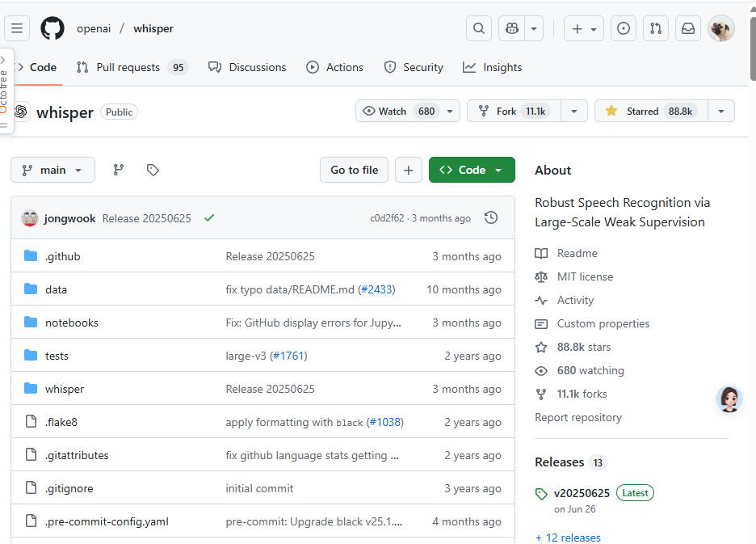Open the hamburger navigation menu

point(17,28)
